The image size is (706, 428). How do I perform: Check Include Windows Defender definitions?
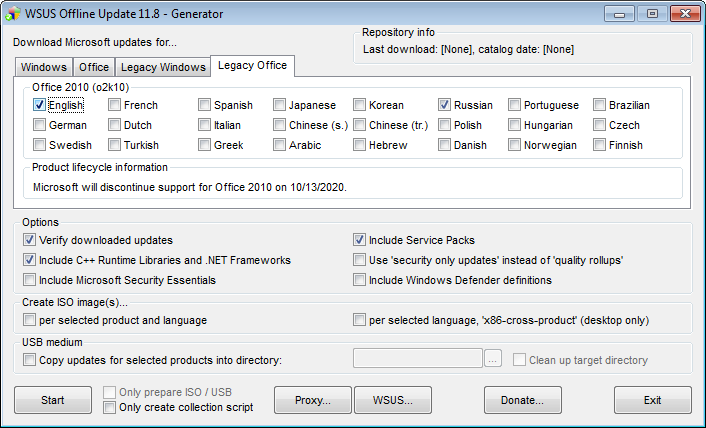pos(360,280)
